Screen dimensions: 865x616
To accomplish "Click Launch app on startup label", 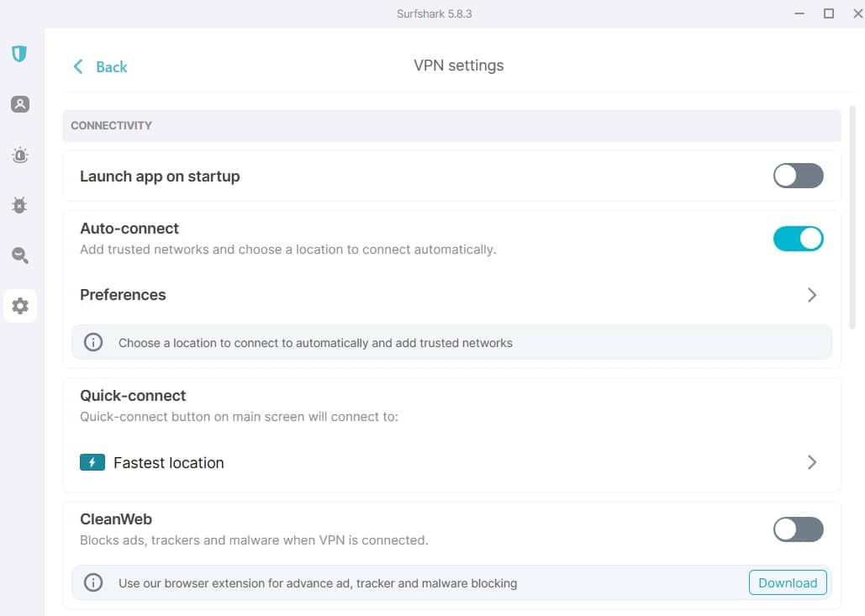I will 160,176.
